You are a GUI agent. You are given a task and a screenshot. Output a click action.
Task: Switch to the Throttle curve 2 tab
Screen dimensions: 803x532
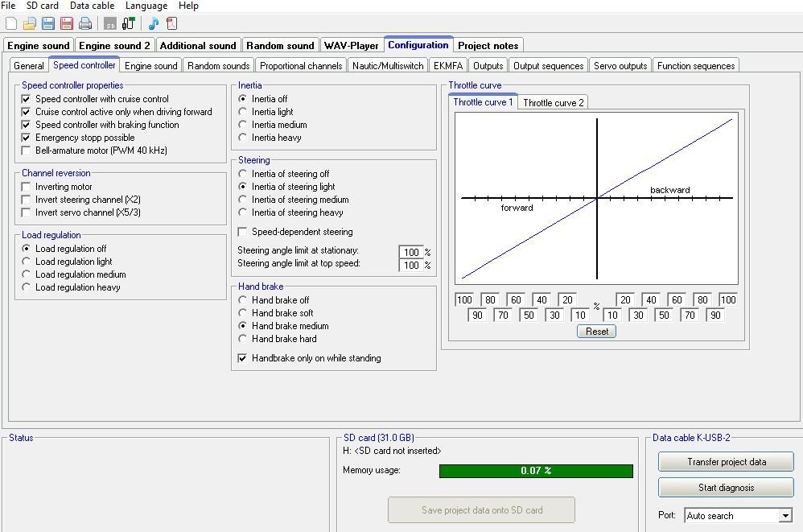[x=554, y=102]
